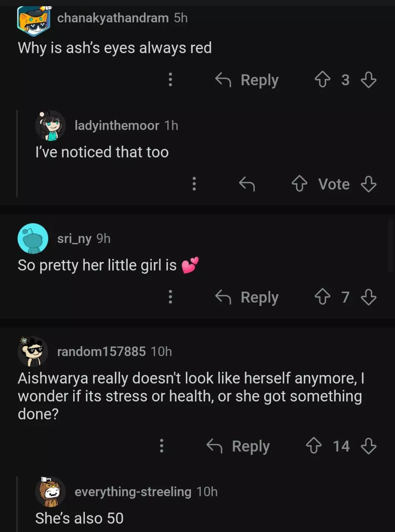Open three-dot menu on random157885's comment
Image resolution: width=395 pixels, height=532 pixels.
[x=161, y=446]
